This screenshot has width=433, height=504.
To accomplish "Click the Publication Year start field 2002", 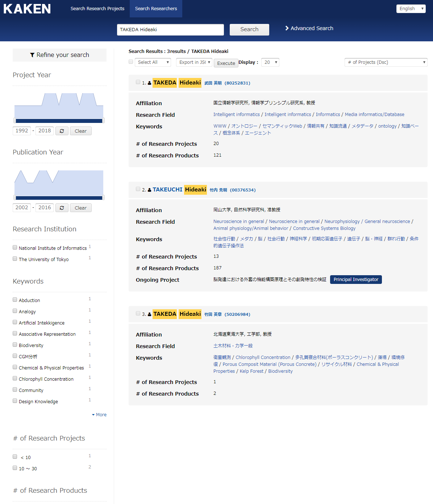I will pos(22,208).
